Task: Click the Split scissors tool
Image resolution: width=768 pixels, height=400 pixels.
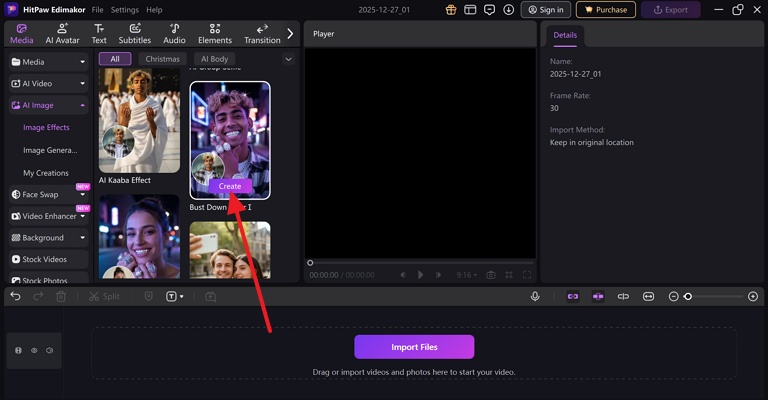Action: [104, 297]
